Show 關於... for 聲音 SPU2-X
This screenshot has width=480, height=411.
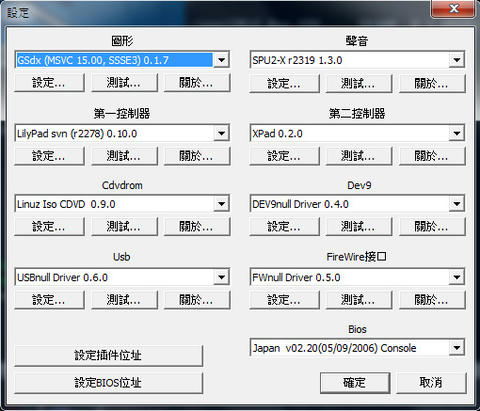coord(432,83)
